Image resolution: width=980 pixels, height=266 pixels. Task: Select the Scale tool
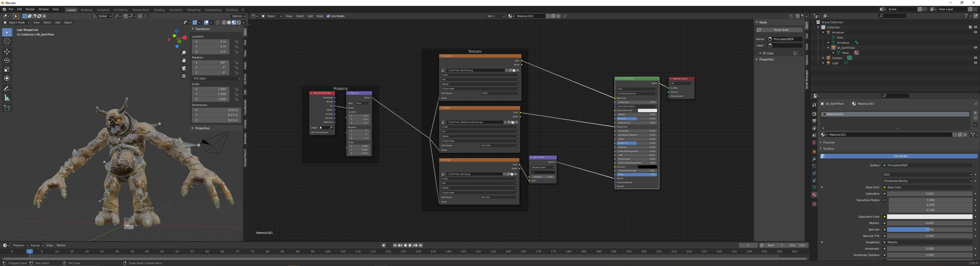[7, 69]
